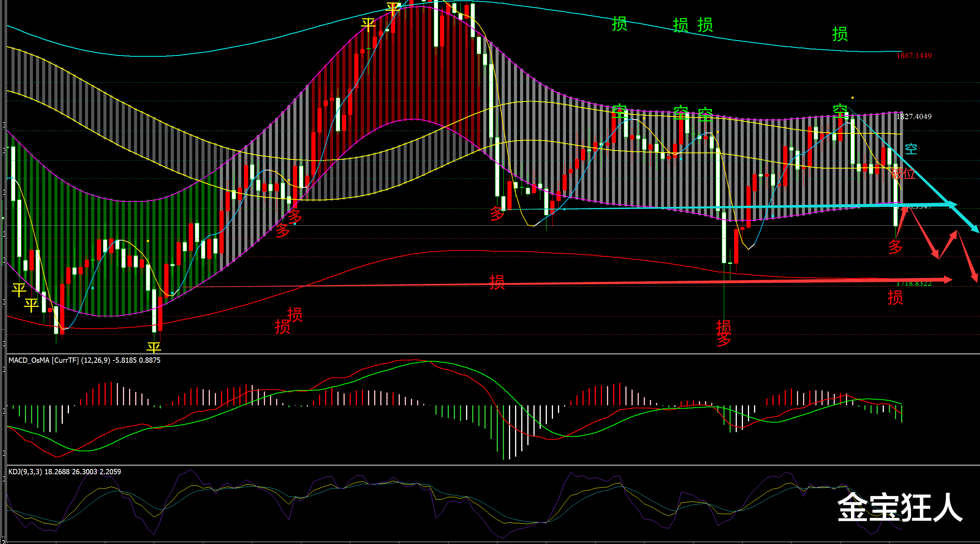Select the red 破位 breakout annotation

903,174
